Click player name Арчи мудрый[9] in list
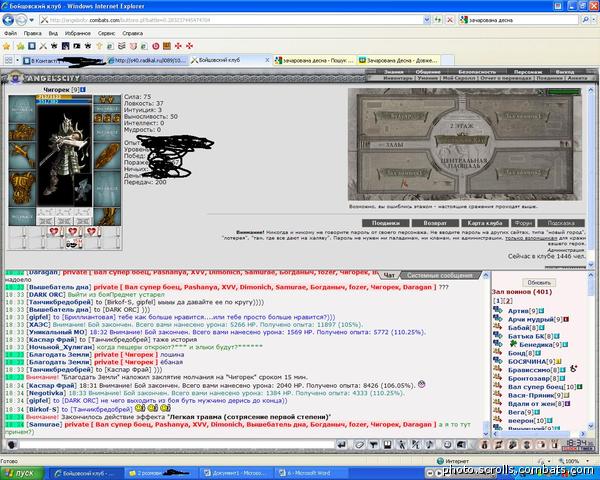The image size is (600, 480). pos(535,319)
